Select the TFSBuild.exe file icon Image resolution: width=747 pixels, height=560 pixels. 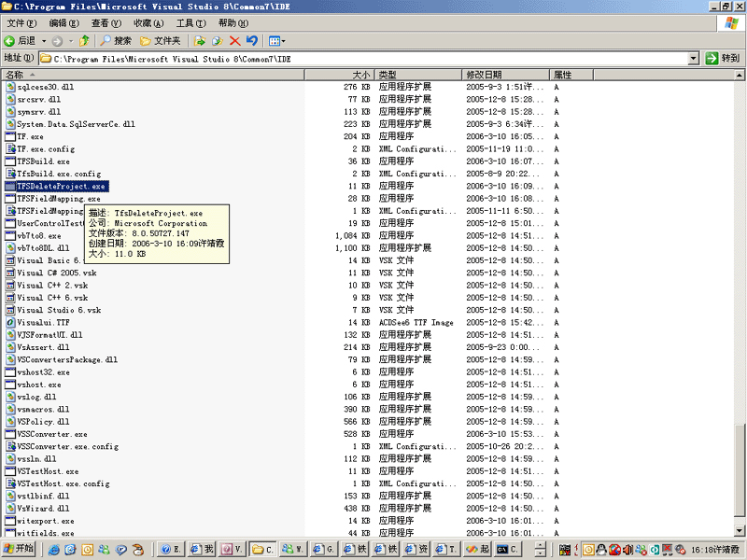(x=10, y=161)
